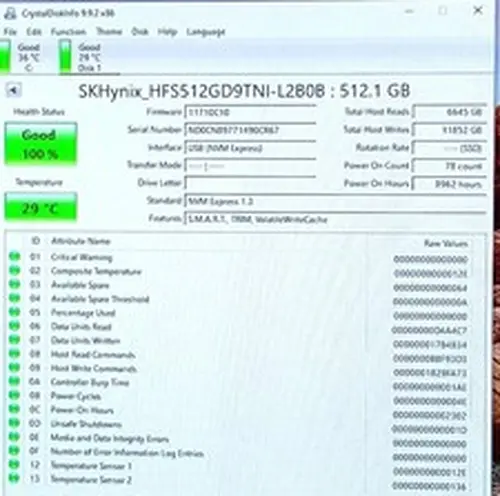
Task: Click the Total Host Writes value
Action: pyautogui.click(x=449, y=130)
